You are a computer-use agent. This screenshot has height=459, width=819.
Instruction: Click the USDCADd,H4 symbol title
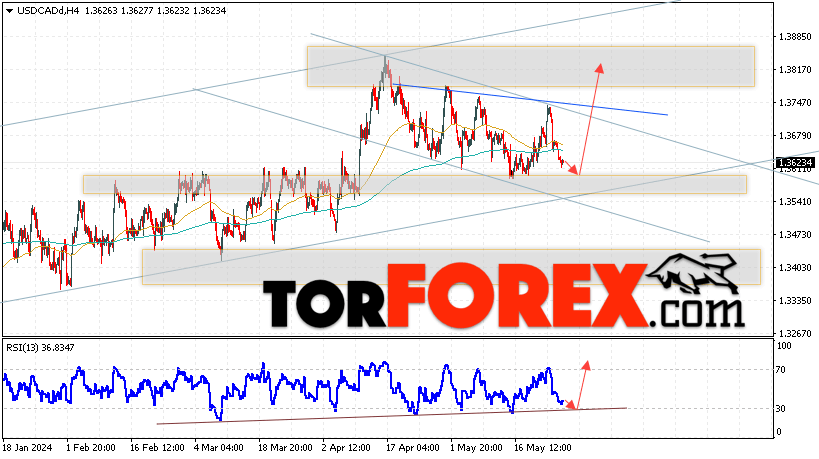(x=48, y=10)
